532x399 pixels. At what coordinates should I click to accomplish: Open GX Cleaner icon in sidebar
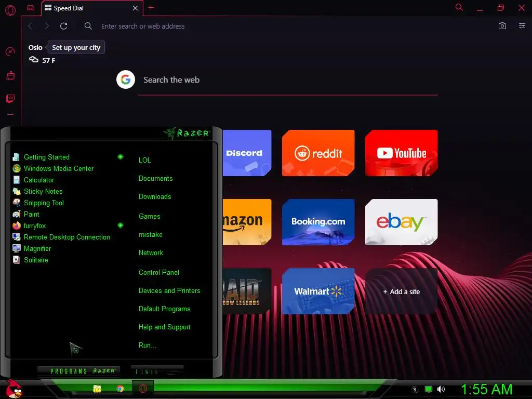tap(10, 75)
